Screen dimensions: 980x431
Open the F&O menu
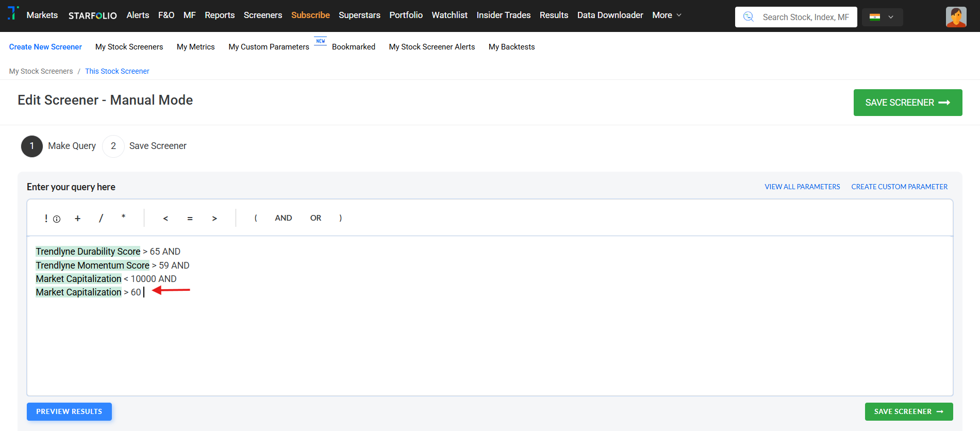(166, 15)
